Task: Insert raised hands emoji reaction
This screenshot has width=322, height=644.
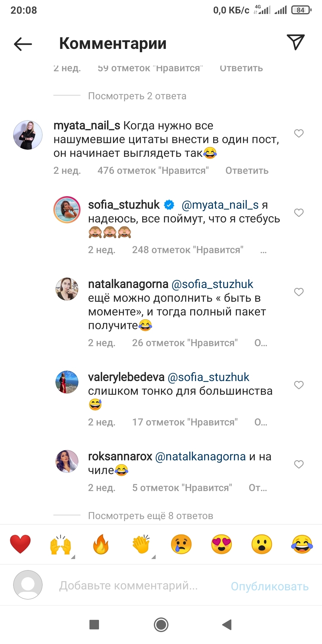Action: [x=61, y=544]
